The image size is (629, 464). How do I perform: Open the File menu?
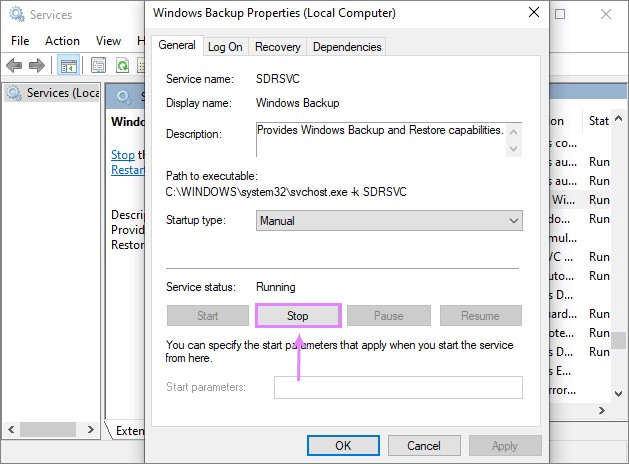[20, 41]
